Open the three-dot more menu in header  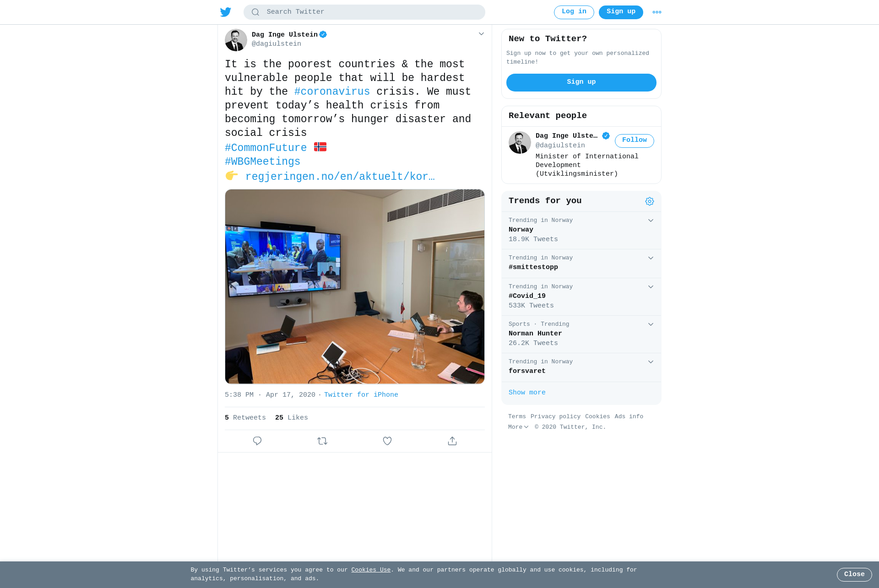(657, 12)
